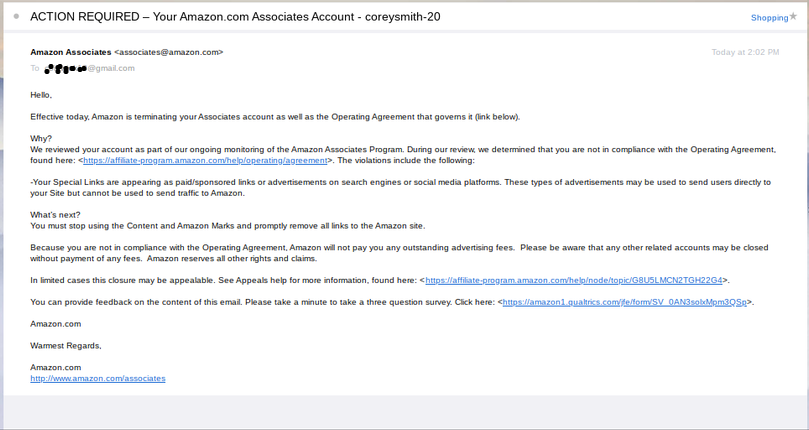Click the "Warmest Regards," line
The height and width of the screenshot is (430, 809).
[66, 346]
